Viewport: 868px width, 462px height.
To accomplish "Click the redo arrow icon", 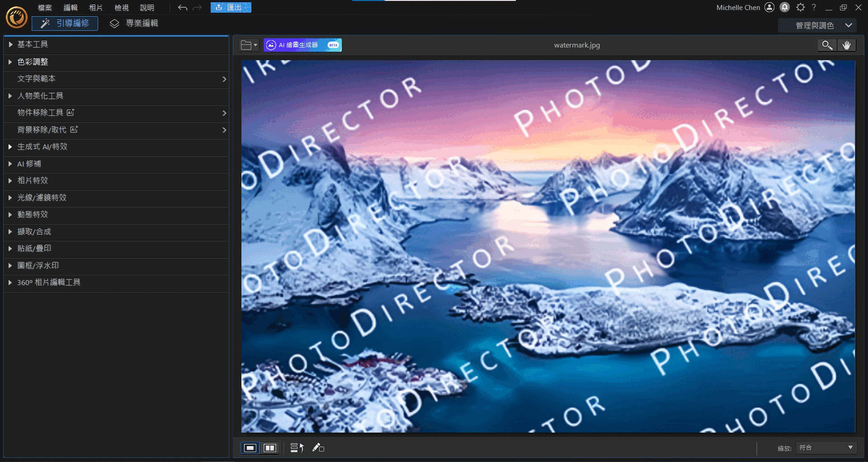I will 197,8.
